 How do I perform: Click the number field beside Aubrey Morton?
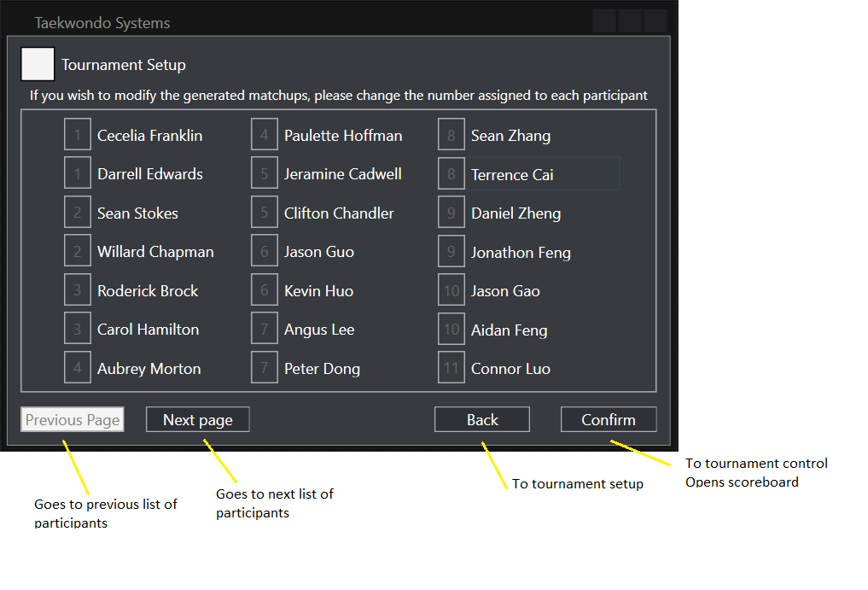[x=78, y=368]
